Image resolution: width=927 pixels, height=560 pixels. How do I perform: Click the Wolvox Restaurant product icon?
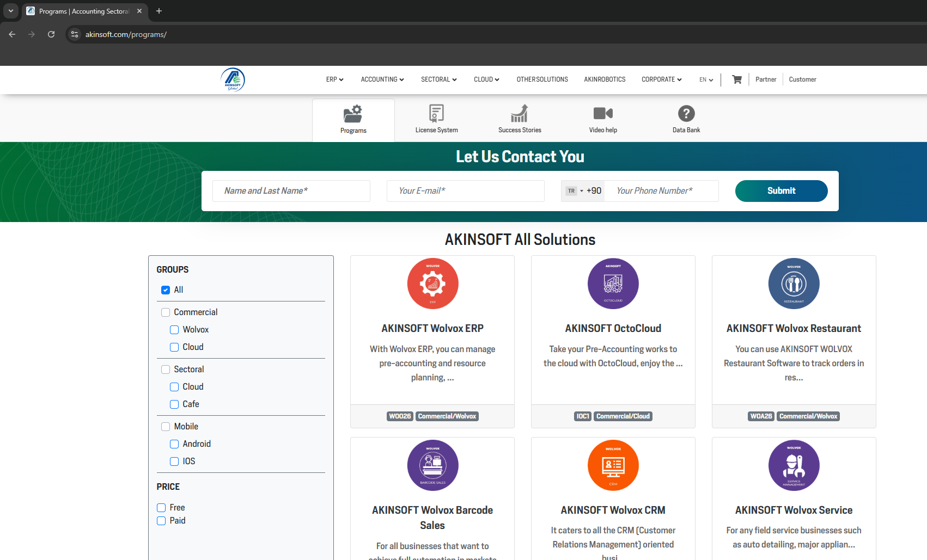point(794,284)
